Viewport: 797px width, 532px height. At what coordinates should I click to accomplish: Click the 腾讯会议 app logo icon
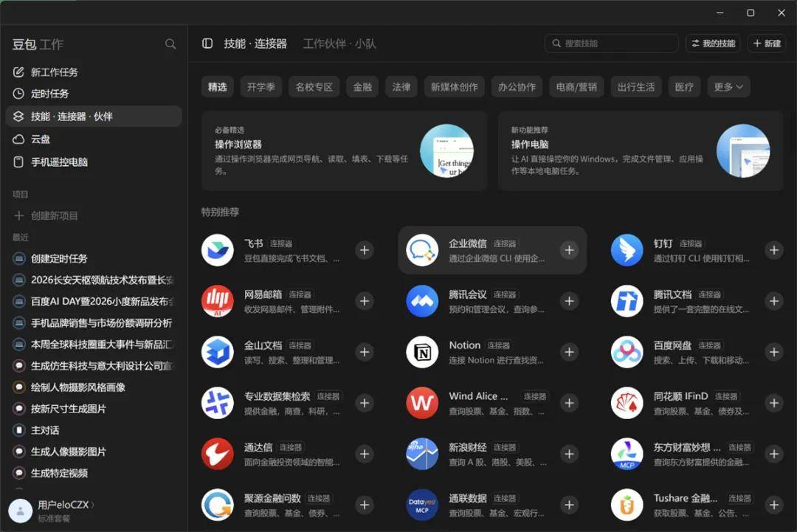click(422, 301)
